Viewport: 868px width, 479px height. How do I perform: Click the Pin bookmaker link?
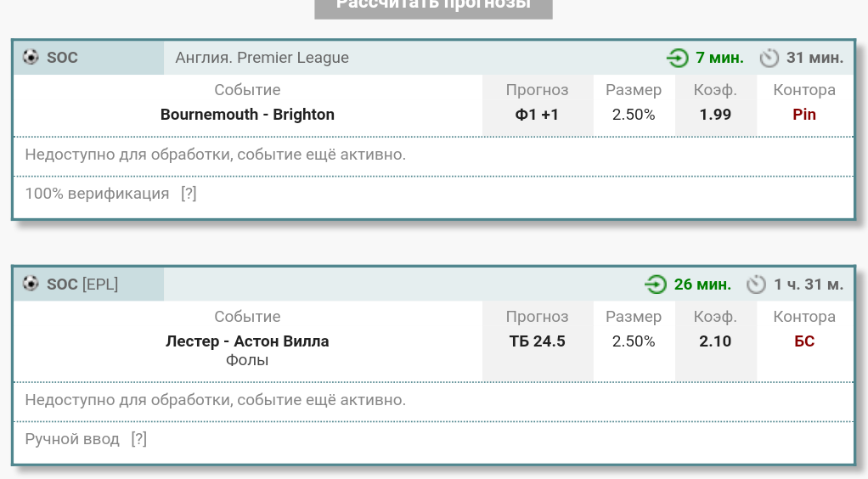(x=803, y=115)
